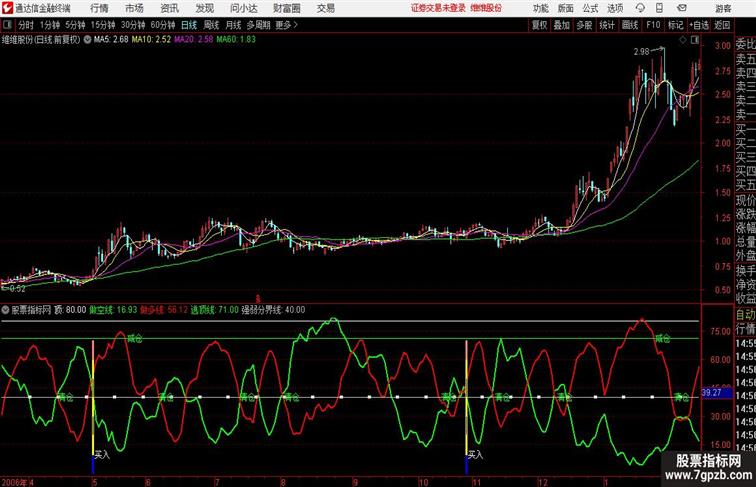Image resolution: width=756 pixels, height=487 pixels.
Task: Open the 公式 menu
Action: click(591, 8)
